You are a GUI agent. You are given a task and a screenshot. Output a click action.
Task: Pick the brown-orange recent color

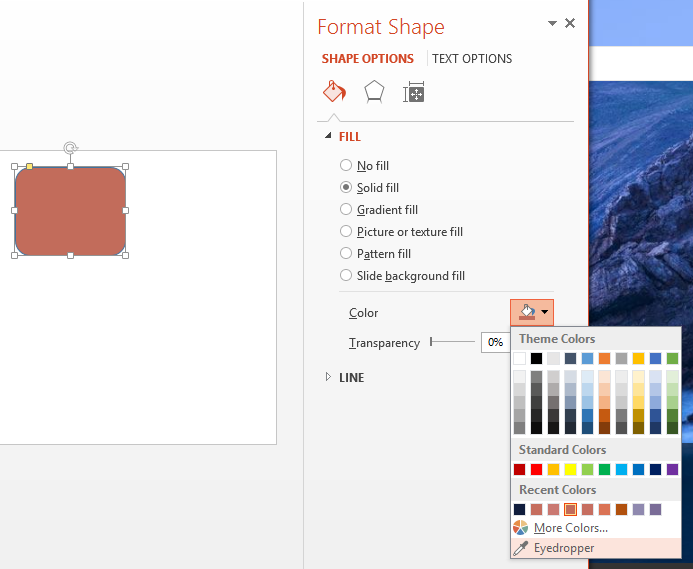coord(621,509)
